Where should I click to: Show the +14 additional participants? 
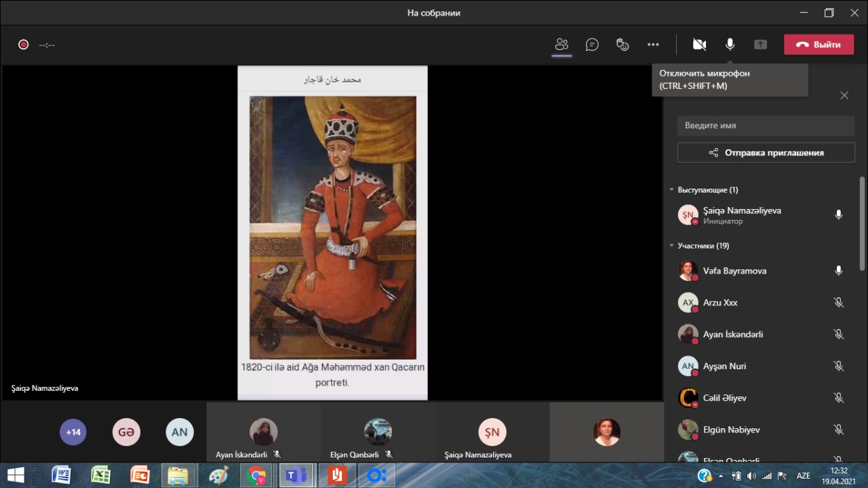tap(73, 432)
